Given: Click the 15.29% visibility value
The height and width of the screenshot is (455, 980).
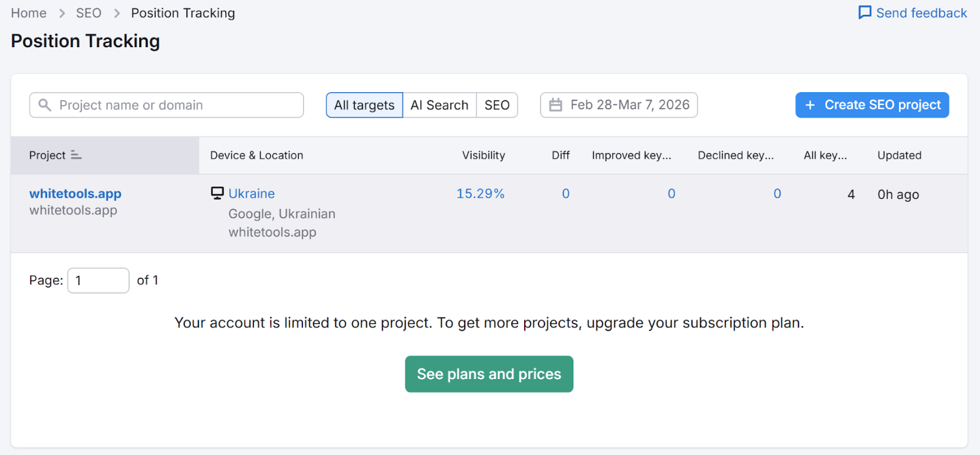Looking at the screenshot, I should 480,194.
